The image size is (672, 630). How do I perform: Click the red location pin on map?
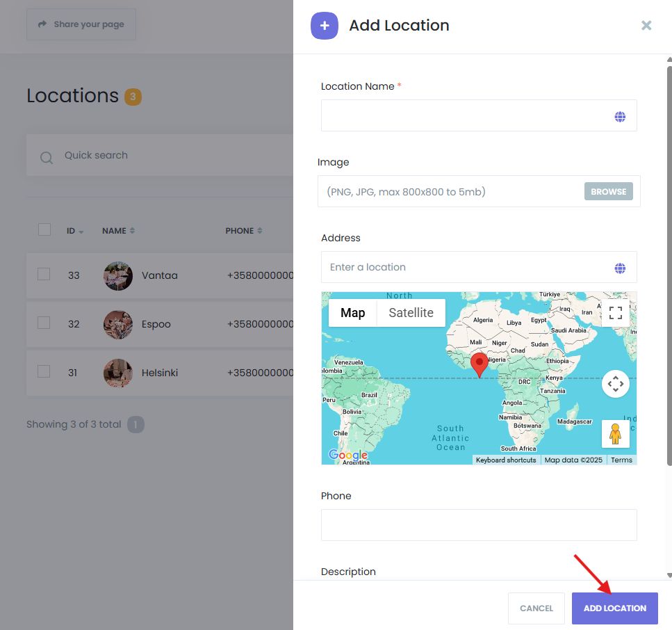[x=479, y=364]
